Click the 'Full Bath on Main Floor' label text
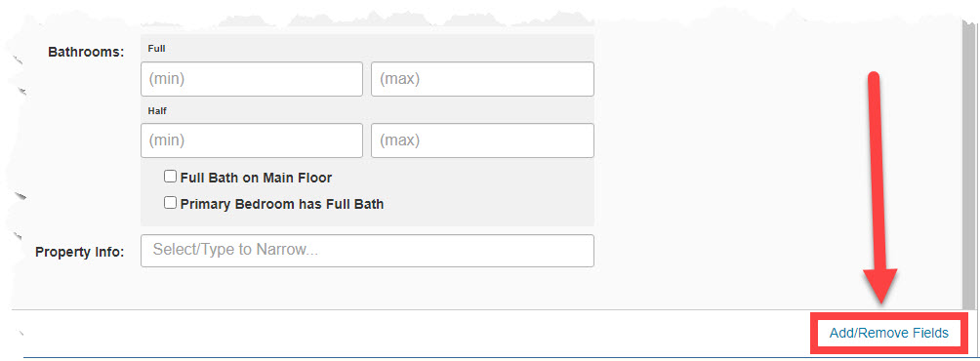This screenshot has width=980, height=361. [x=256, y=178]
